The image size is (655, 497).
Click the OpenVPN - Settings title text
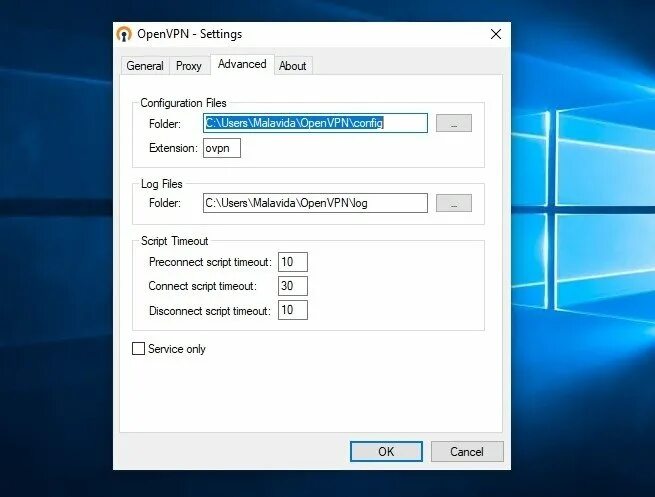click(190, 34)
